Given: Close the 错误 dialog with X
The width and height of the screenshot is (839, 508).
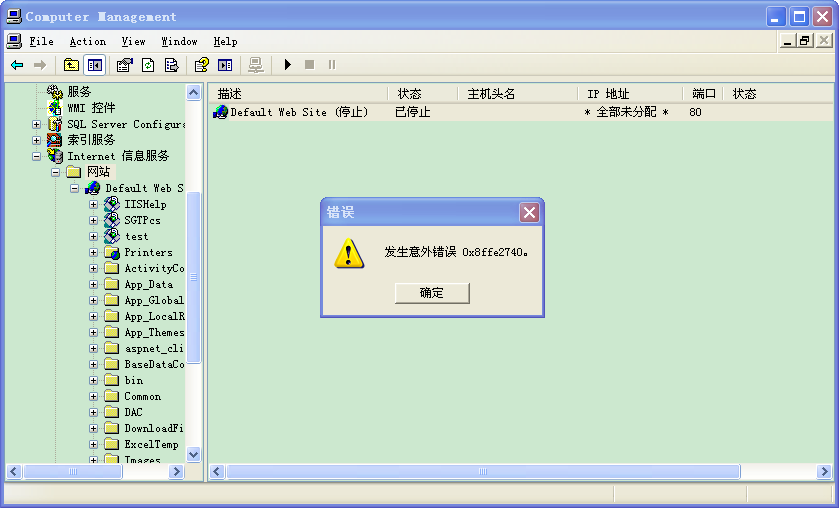Looking at the screenshot, I should pyautogui.click(x=529, y=213).
